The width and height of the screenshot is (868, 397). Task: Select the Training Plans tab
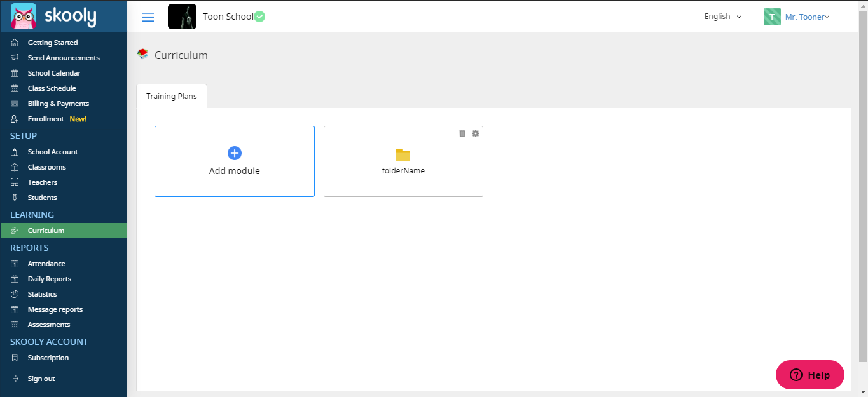(172, 97)
